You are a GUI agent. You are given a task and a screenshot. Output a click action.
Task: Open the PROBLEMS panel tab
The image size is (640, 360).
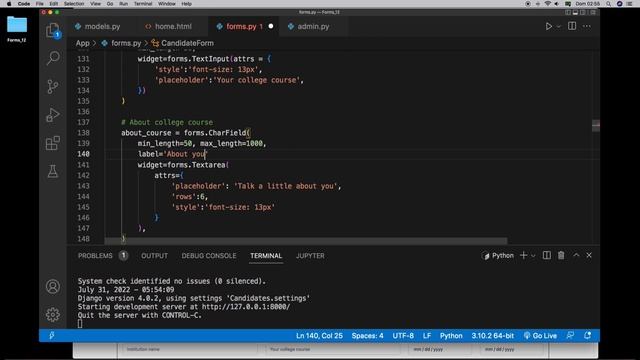(x=102, y=256)
